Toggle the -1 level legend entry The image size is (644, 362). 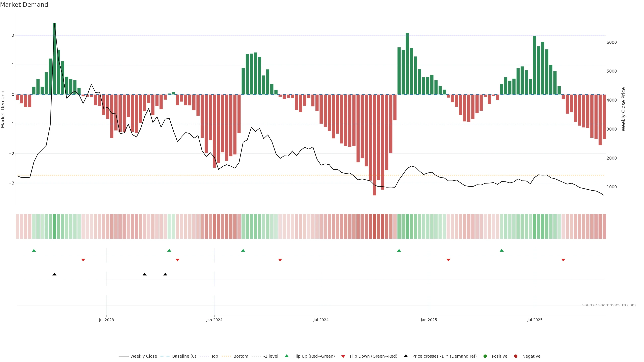[271, 356]
